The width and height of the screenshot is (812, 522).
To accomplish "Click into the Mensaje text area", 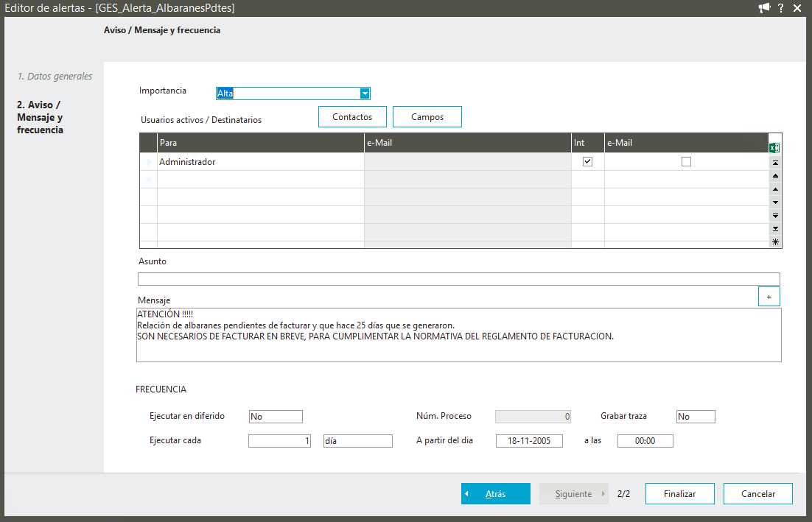I will click(459, 335).
